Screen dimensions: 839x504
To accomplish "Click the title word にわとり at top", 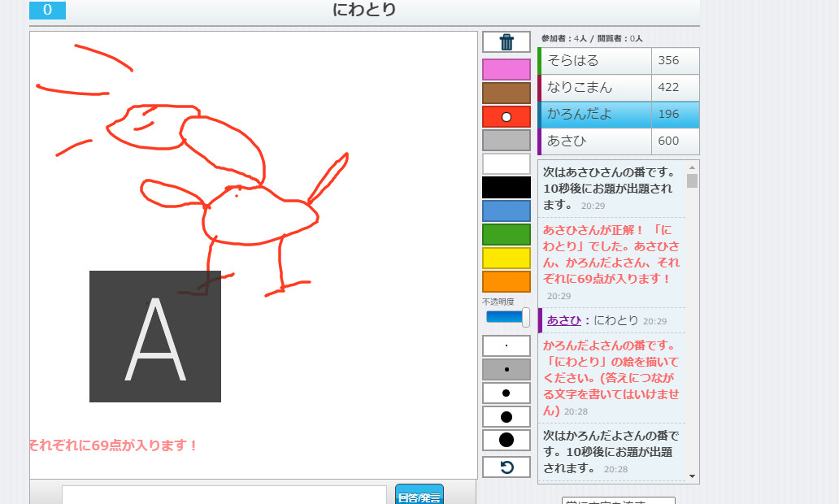I will pyautogui.click(x=364, y=10).
